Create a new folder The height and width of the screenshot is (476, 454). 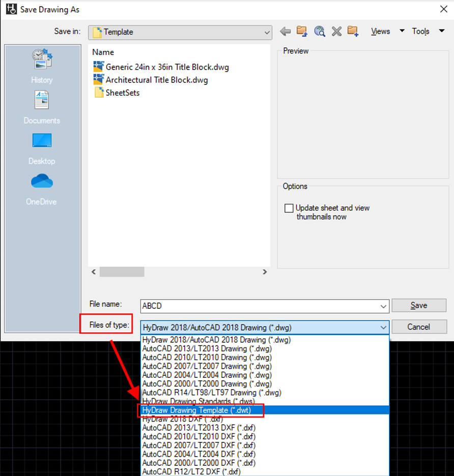tap(353, 31)
